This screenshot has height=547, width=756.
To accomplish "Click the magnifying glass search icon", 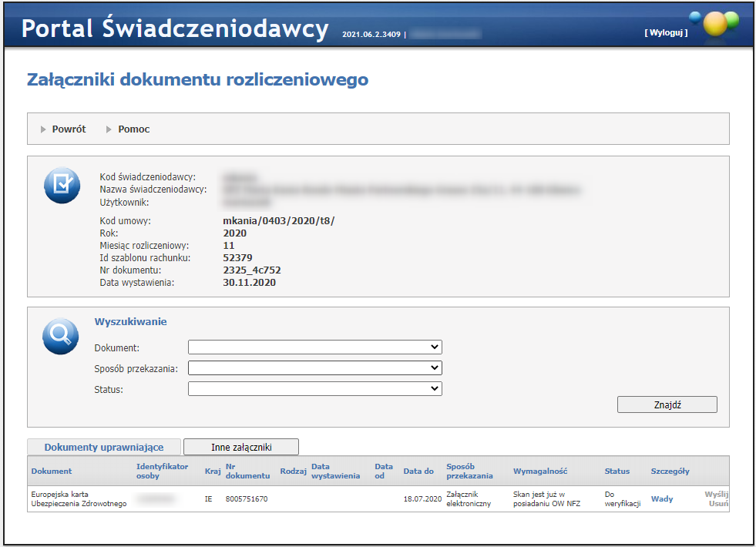I will (61, 336).
